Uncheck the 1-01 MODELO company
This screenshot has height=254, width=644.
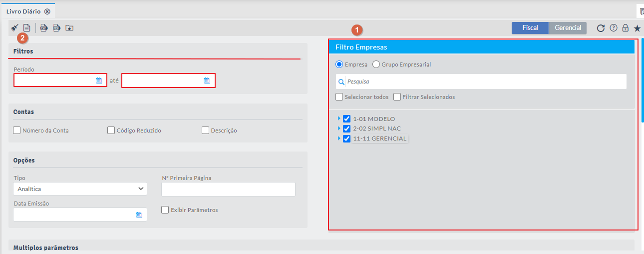pos(347,119)
